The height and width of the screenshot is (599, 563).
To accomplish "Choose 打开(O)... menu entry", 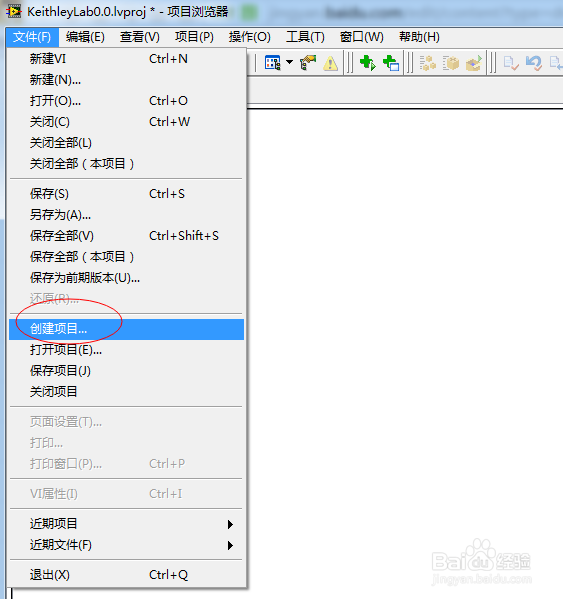I will point(126,101).
